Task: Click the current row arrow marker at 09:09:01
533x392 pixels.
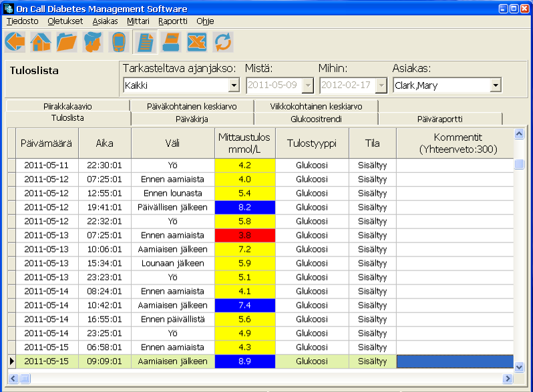Action: 11,361
